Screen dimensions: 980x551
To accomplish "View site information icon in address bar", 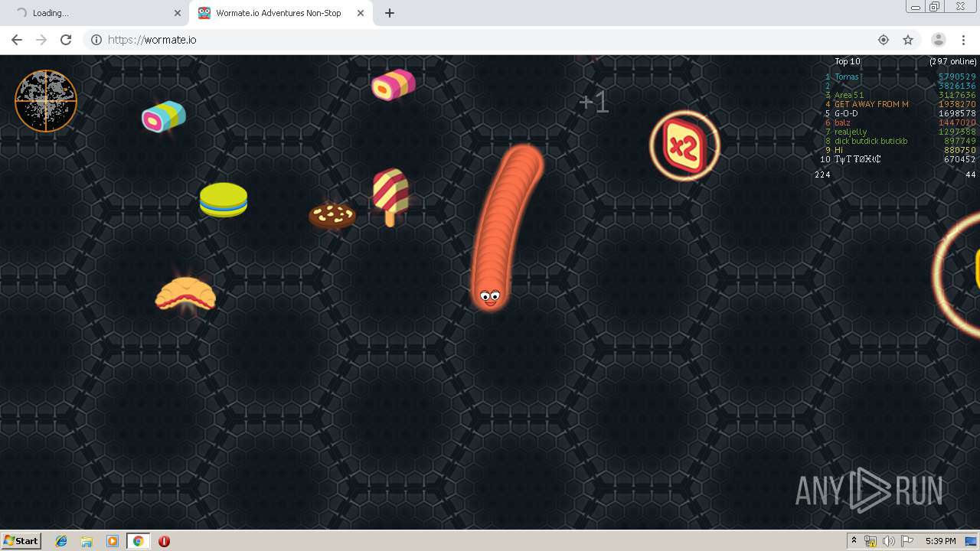I will tap(96, 40).
